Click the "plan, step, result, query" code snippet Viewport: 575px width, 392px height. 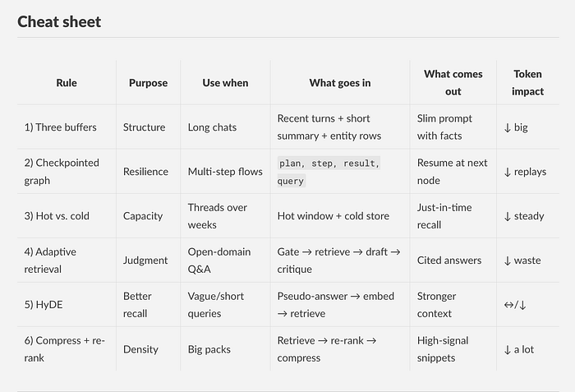(x=329, y=172)
